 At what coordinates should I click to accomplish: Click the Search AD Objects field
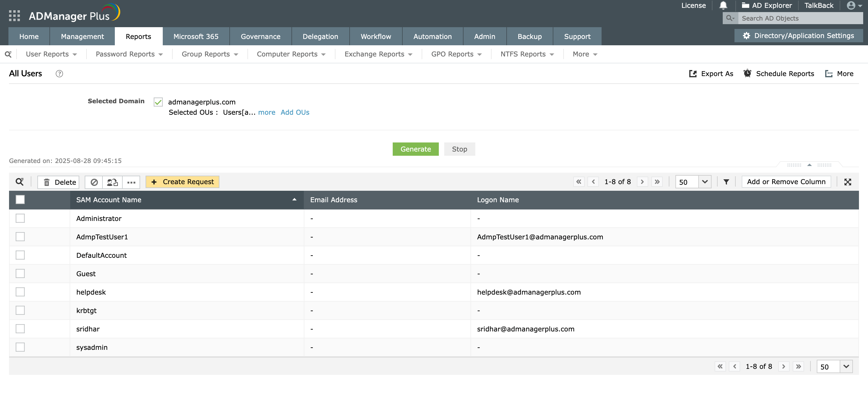tap(800, 18)
